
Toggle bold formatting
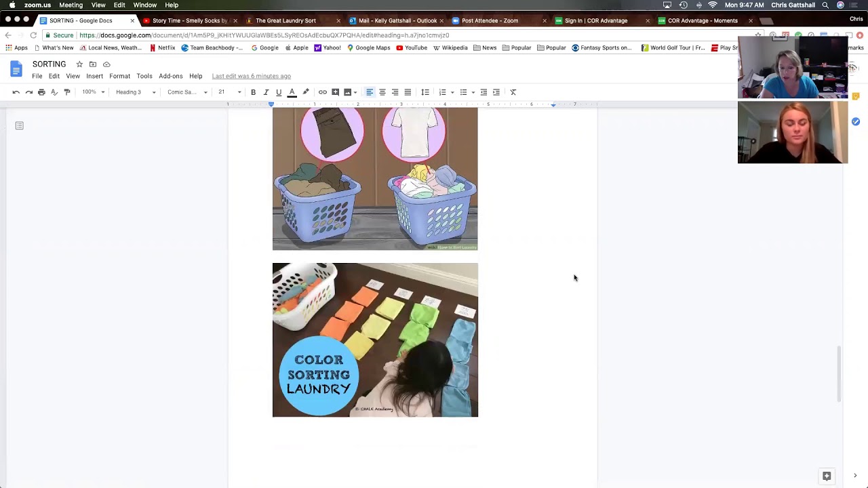click(x=253, y=92)
